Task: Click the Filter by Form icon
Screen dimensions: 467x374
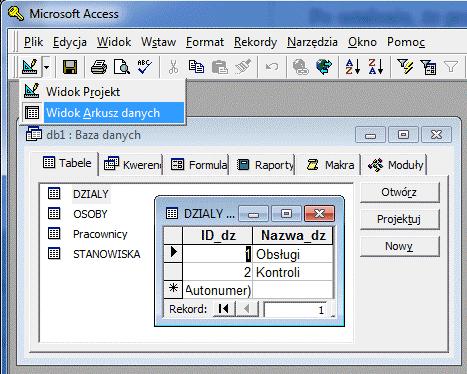Action: (428, 67)
